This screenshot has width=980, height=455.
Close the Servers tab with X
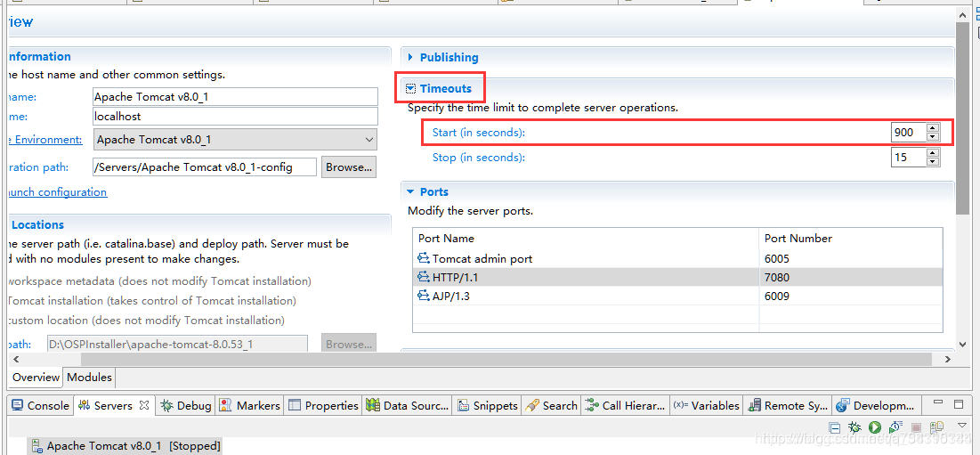[143, 405]
